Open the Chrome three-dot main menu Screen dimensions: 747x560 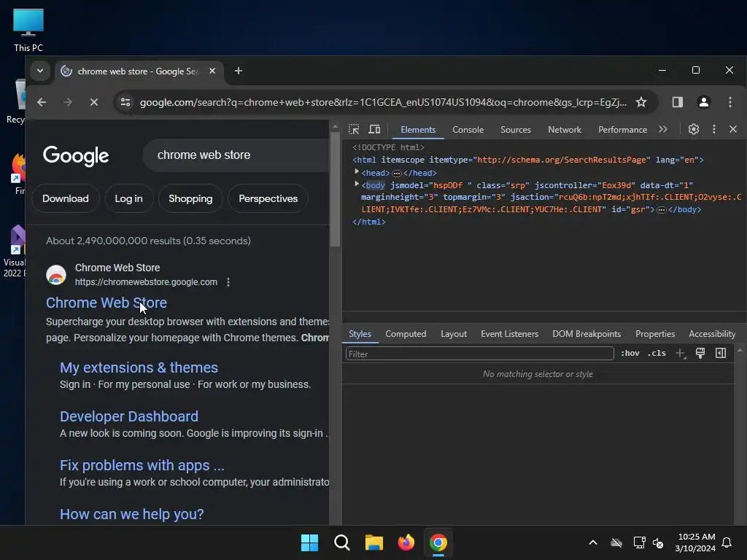(729, 102)
